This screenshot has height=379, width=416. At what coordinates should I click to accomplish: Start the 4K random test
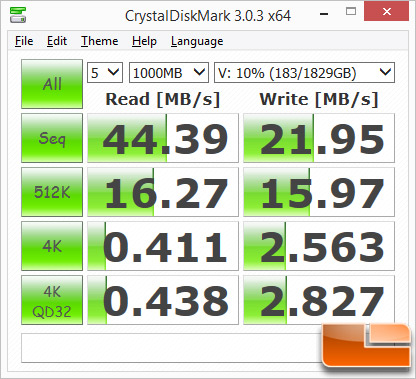(52, 246)
